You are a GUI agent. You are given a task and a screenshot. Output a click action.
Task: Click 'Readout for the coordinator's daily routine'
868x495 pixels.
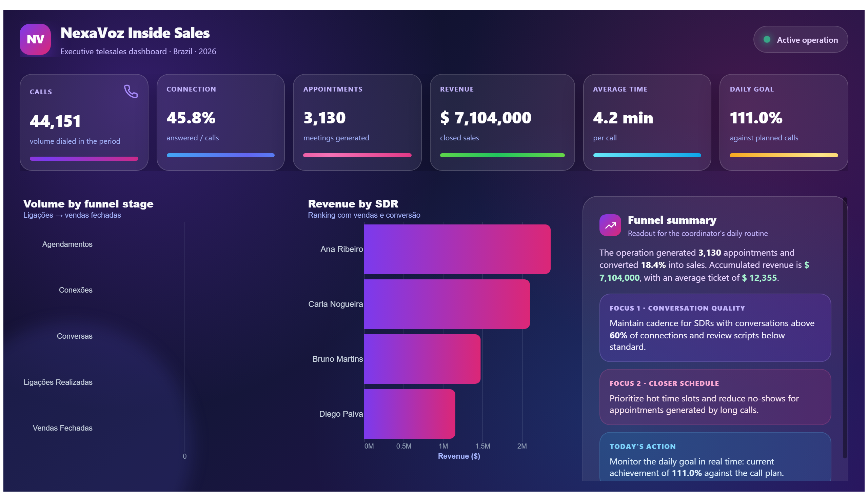point(698,234)
